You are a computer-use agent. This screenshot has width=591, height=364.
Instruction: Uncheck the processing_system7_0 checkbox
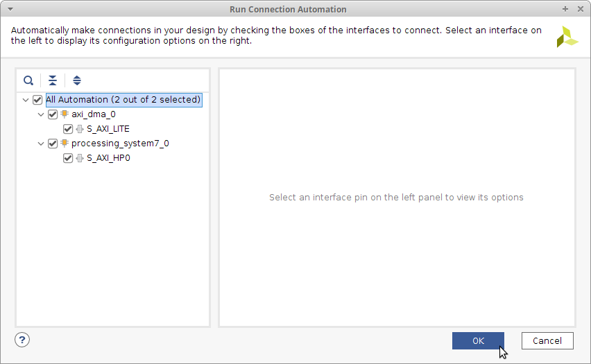click(53, 144)
